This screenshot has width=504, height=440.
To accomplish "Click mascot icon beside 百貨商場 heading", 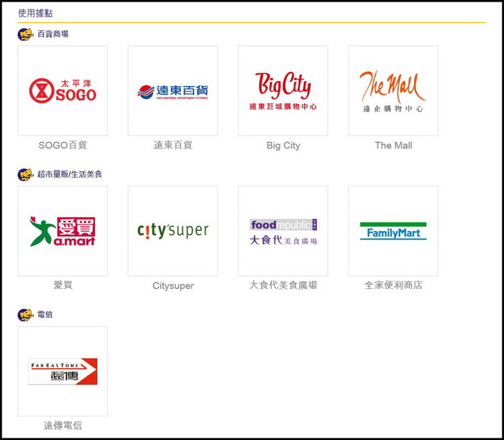I will click(x=26, y=34).
